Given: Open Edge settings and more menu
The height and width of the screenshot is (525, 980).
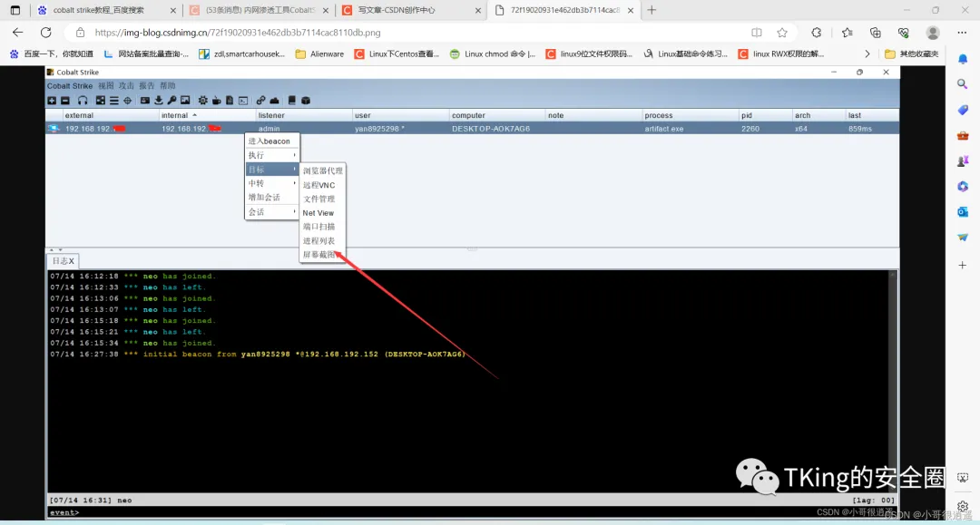Looking at the screenshot, I should 962,33.
